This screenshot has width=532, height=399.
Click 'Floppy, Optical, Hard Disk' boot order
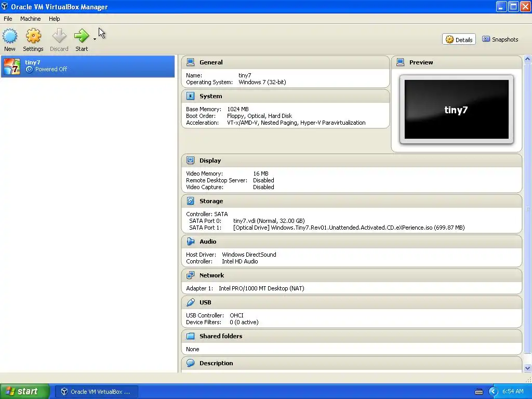coord(259,116)
